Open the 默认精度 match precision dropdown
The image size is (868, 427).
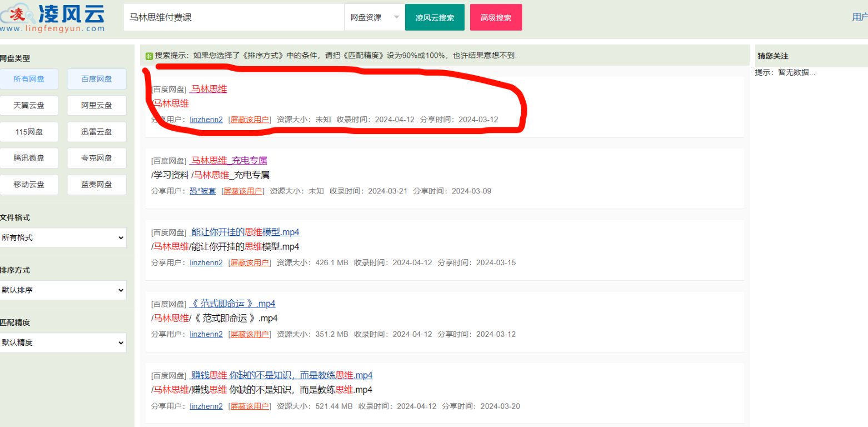pos(63,342)
